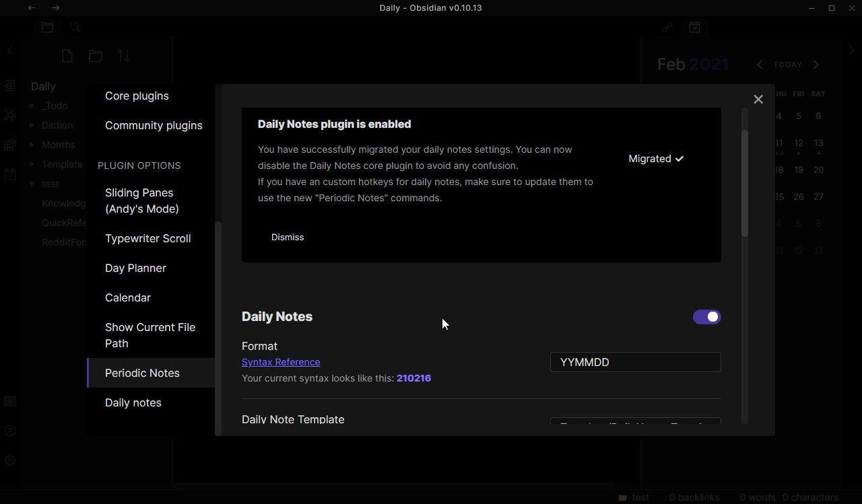The image size is (862, 504).
Task: Change sort order icon
Action: [124, 57]
